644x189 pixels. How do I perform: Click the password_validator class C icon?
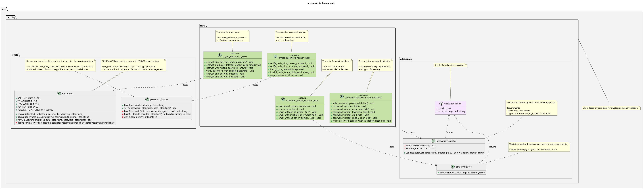coord(433,141)
